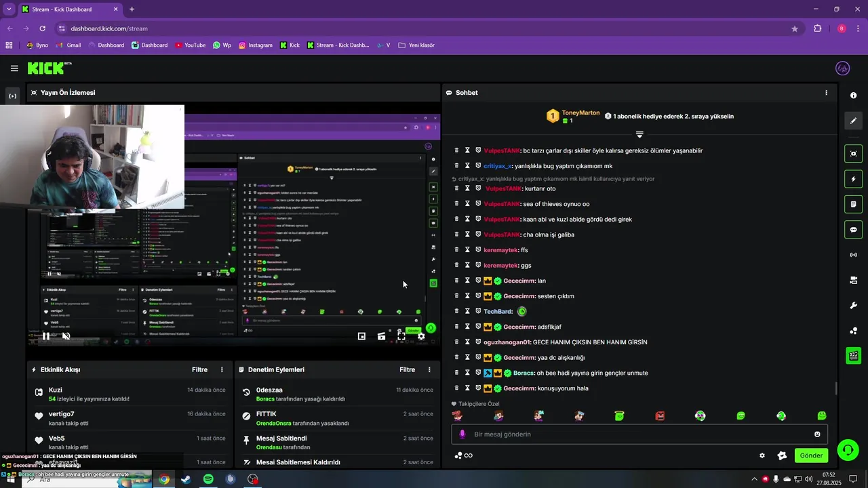Open Sohbet panel three-dot options menu

[826, 93]
